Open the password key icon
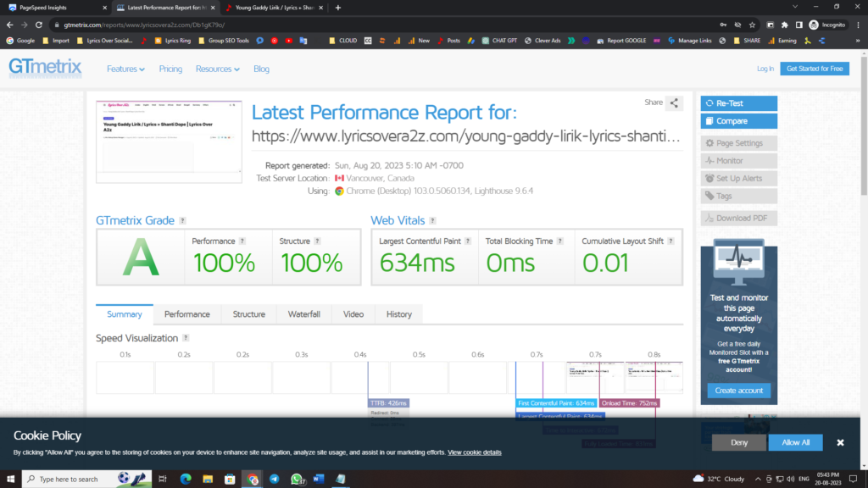Image resolution: width=868 pixels, height=488 pixels. tap(723, 25)
